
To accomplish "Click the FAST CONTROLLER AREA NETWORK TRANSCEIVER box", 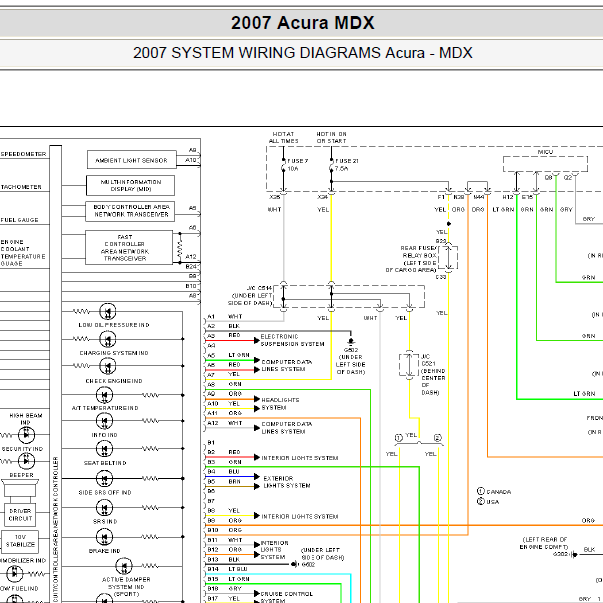I will [x=129, y=248].
